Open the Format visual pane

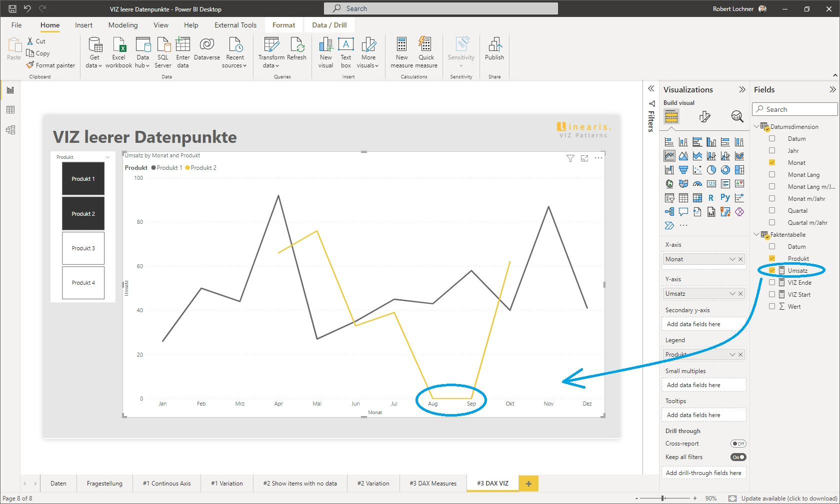tap(705, 117)
